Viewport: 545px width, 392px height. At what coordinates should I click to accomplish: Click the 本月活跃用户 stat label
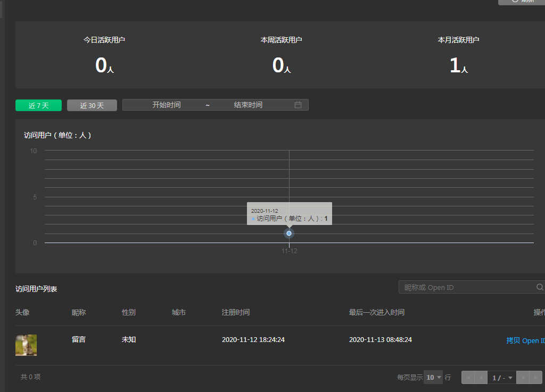458,40
